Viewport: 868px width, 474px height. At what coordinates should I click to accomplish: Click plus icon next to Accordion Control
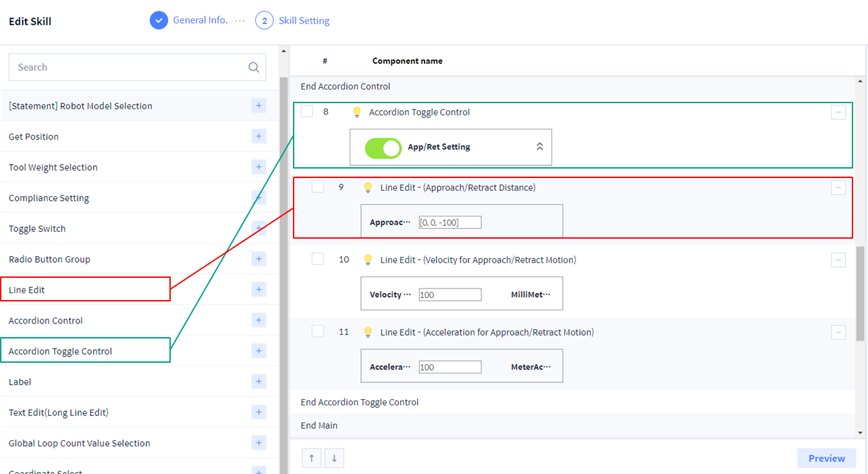click(x=259, y=320)
